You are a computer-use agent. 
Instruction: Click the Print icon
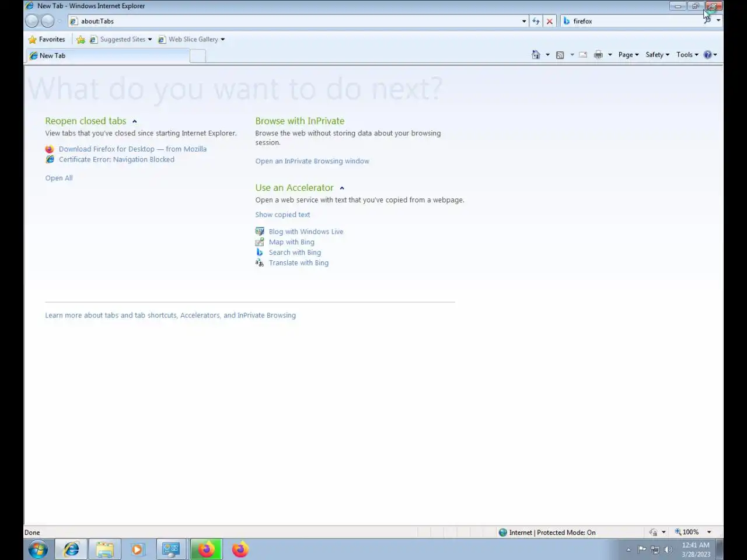[598, 55]
